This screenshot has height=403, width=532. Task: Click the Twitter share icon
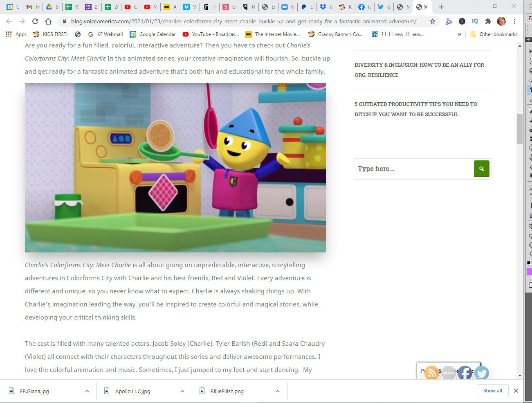(x=482, y=373)
